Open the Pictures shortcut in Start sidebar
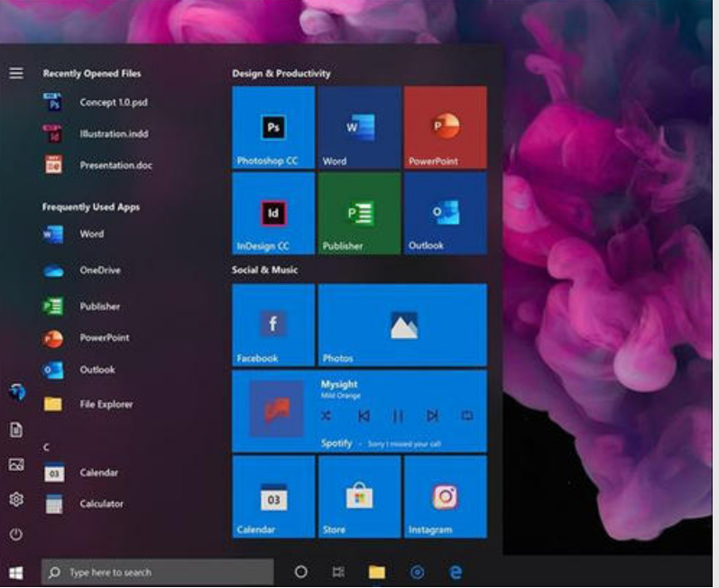The width and height of the screenshot is (719, 588). [16, 464]
